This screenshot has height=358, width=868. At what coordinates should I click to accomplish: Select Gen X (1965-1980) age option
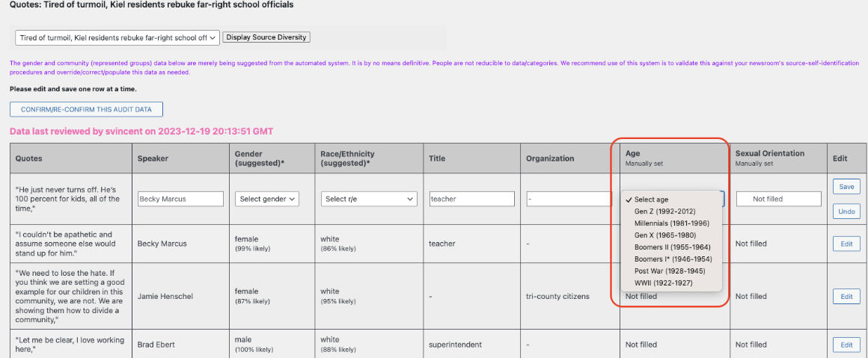664,235
